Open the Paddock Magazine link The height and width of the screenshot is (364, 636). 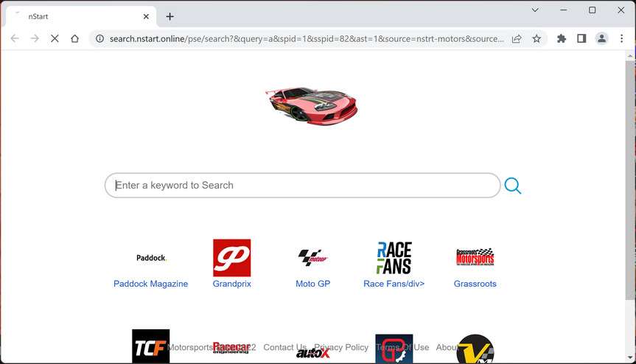click(x=150, y=284)
